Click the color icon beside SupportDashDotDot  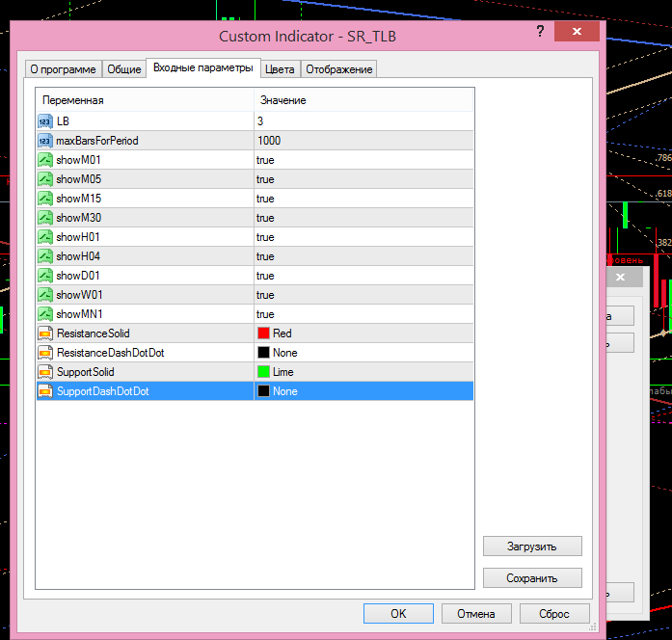45,391
